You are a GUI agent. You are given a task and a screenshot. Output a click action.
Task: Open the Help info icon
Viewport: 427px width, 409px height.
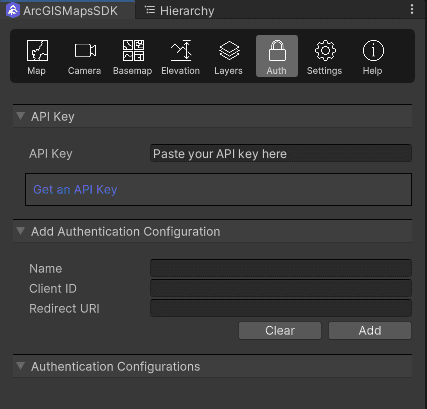point(373,56)
